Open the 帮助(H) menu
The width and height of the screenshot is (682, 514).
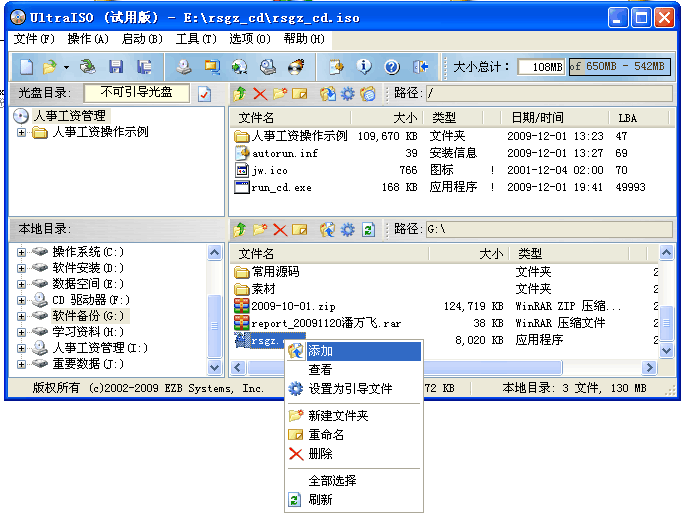304,39
